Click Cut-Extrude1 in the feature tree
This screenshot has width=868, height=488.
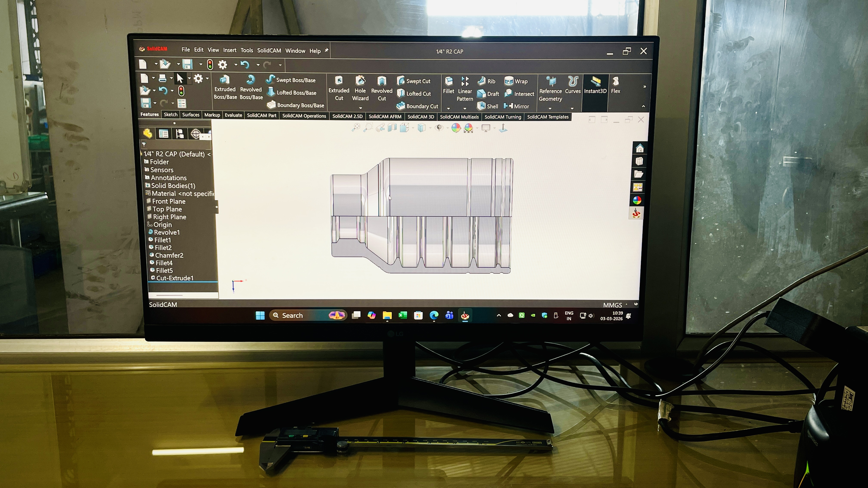click(x=175, y=278)
